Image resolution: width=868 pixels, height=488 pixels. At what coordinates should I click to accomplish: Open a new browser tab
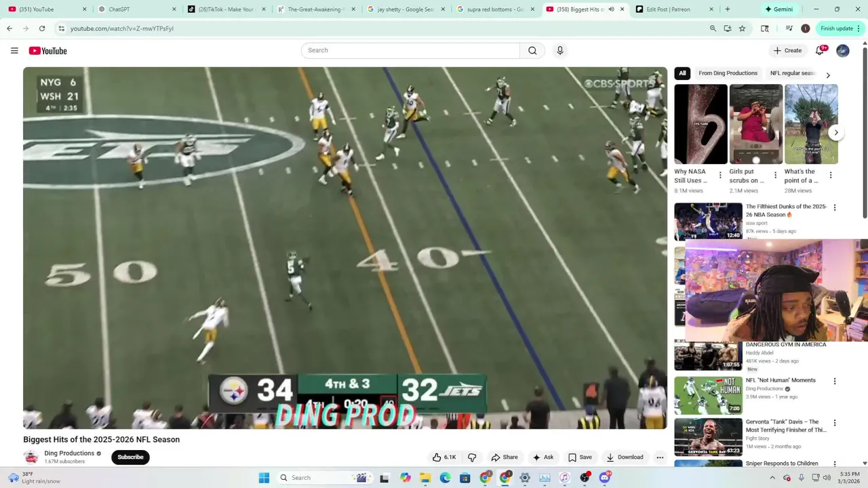pyautogui.click(x=728, y=9)
